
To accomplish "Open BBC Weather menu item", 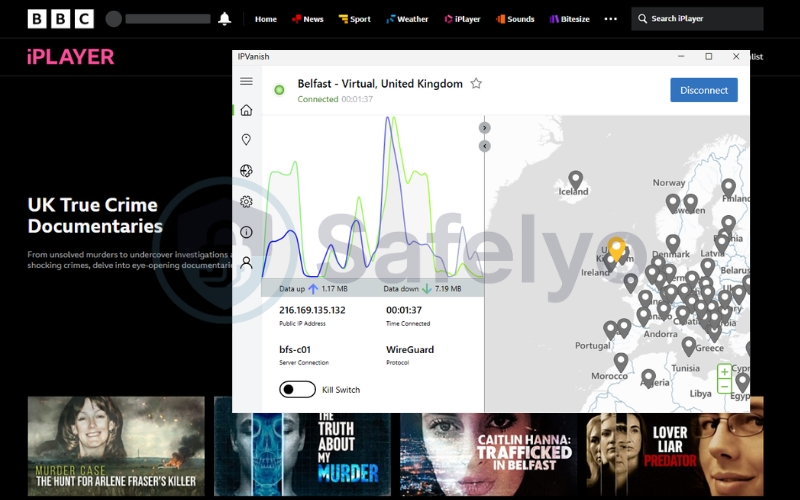I will tap(407, 19).
